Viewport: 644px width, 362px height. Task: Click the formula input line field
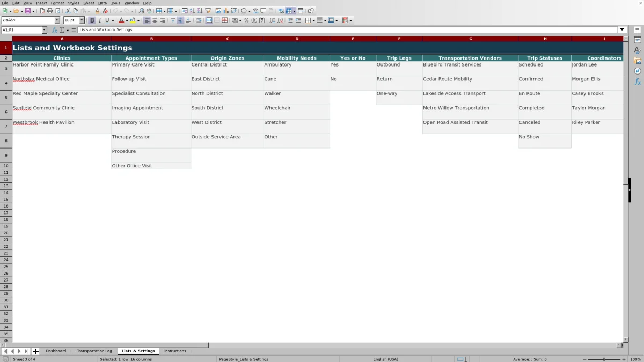click(348, 30)
